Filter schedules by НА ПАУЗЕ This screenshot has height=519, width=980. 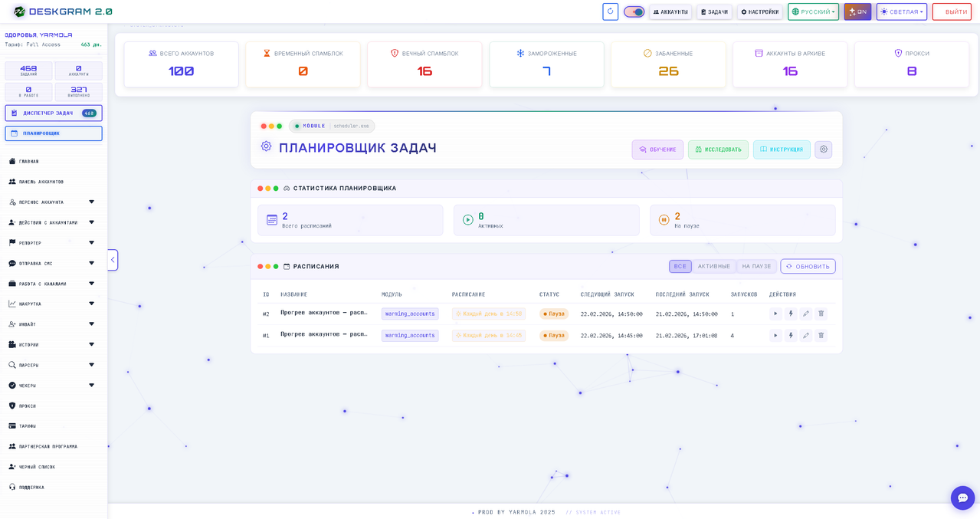coord(756,266)
